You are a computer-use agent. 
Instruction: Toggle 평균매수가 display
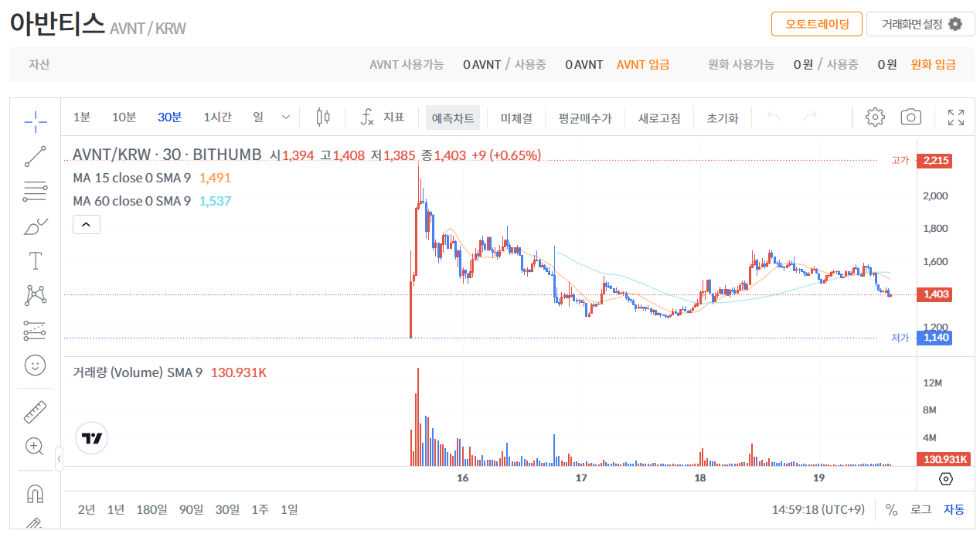point(585,118)
